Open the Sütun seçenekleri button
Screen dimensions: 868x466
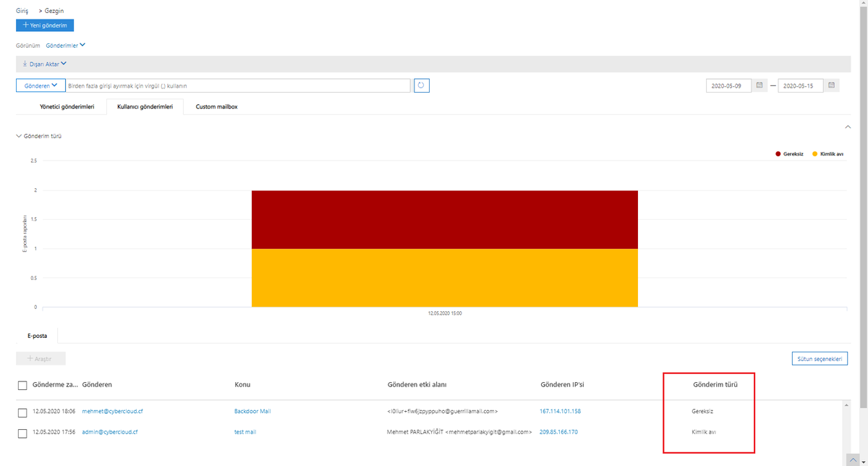point(820,359)
